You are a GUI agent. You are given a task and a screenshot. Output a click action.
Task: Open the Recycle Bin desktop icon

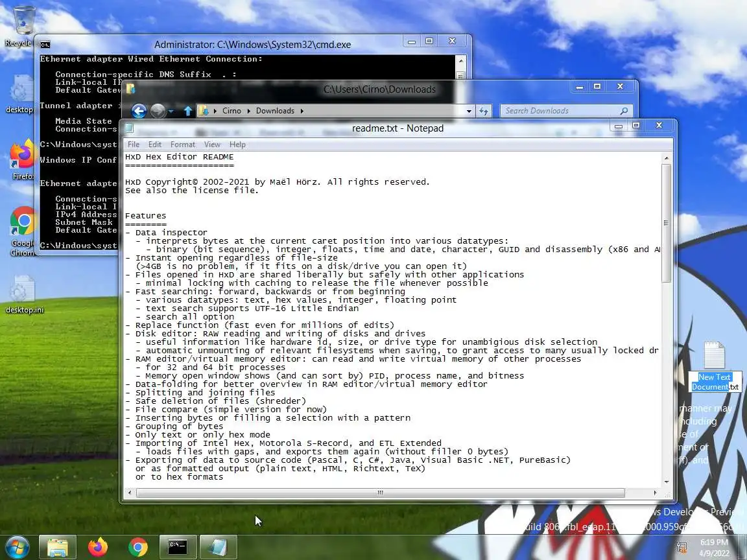pos(21,25)
